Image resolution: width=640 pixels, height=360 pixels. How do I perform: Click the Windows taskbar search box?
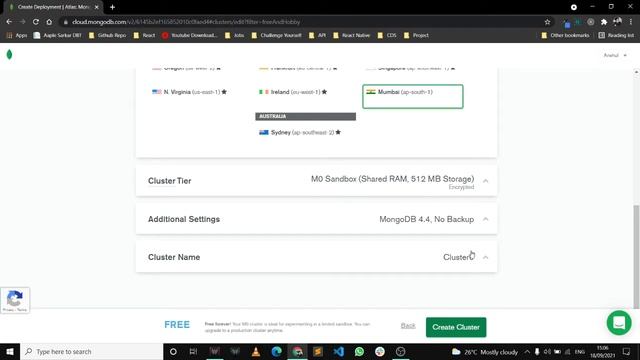coord(92,351)
